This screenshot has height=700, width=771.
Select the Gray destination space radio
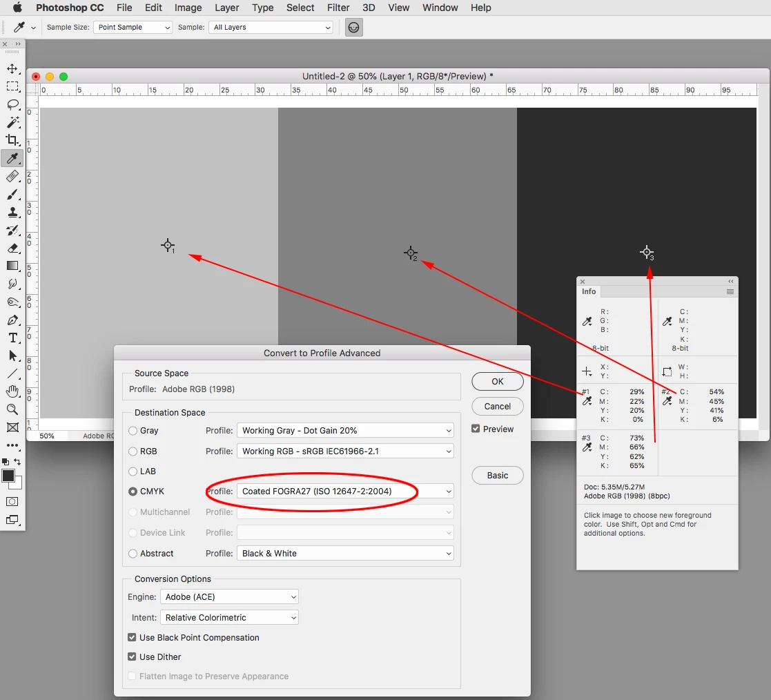coord(133,431)
